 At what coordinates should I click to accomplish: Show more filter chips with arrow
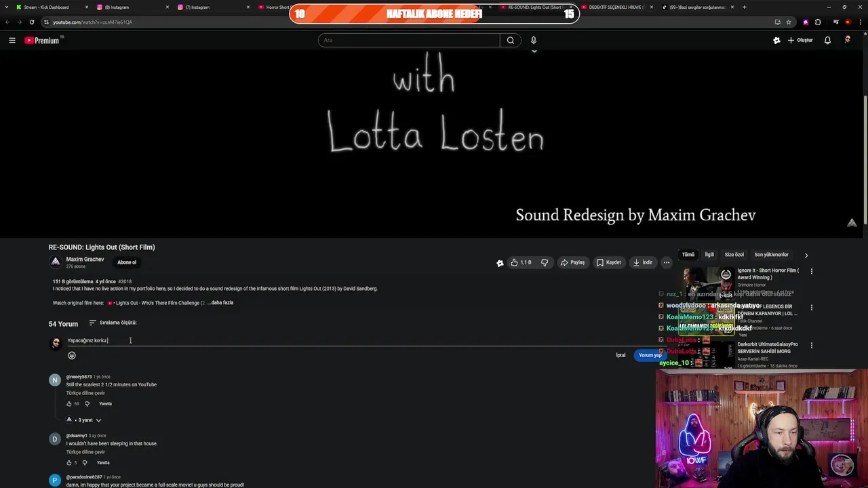tap(806, 256)
